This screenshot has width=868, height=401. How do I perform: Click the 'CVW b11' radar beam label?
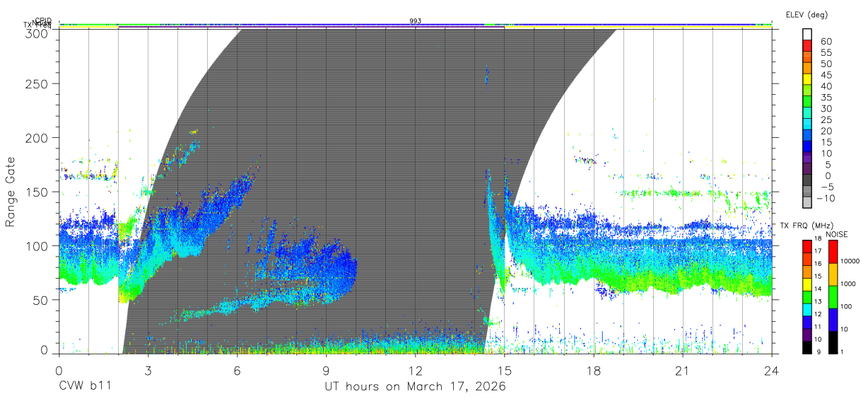click(x=85, y=387)
